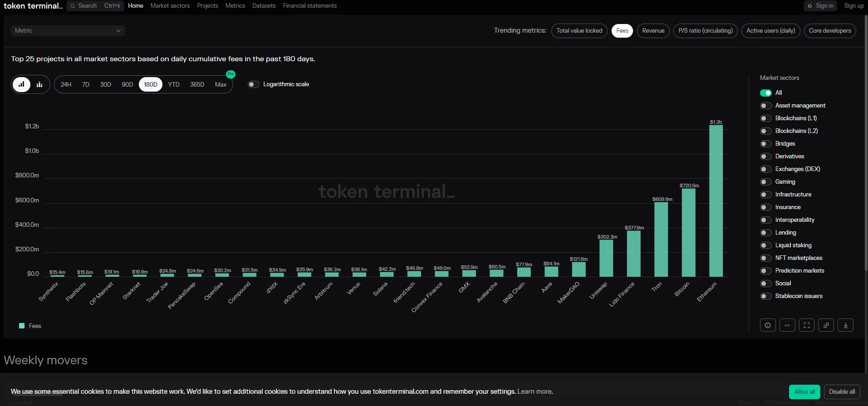Click the embed code icon button
This screenshot has width=868, height=406.
(787, 325)
